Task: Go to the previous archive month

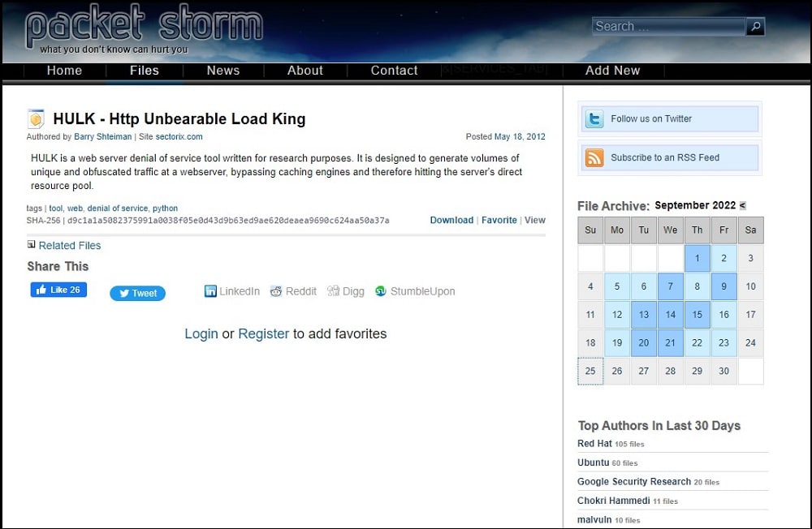Action: 743,205
